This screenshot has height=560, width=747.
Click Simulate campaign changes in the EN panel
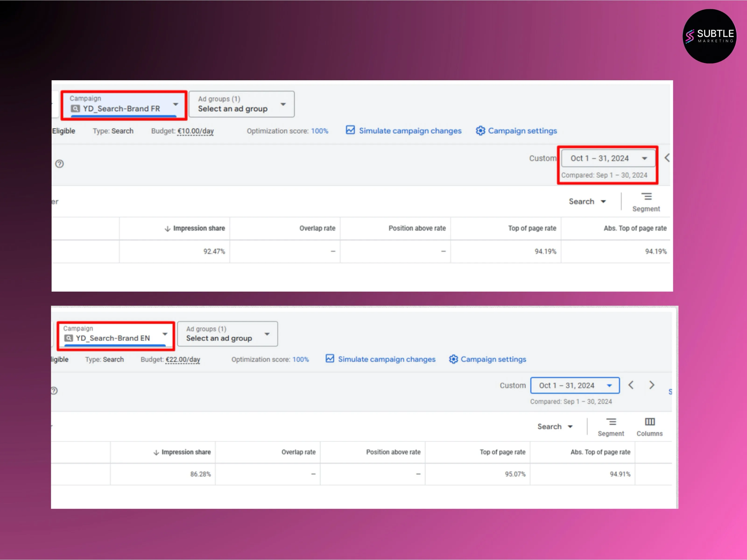[387, 359]
